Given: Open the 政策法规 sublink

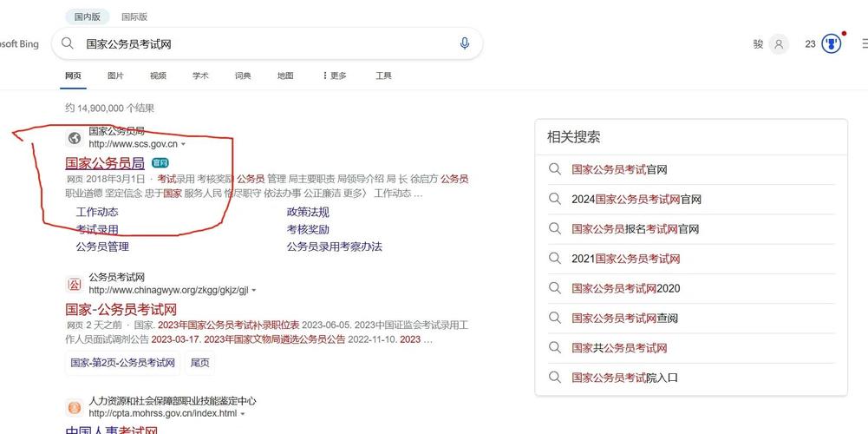Looking at the screenshot, I should (x=308, y=213).
